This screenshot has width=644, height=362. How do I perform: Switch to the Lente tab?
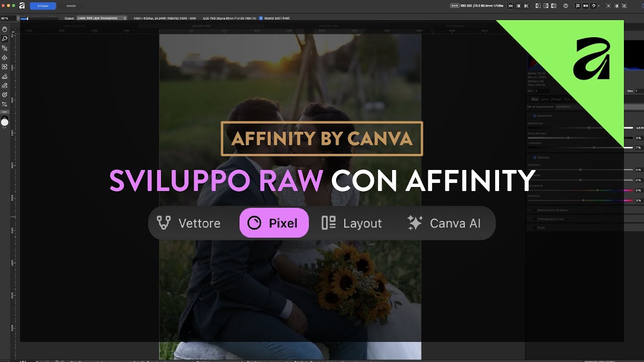[544, 99]
